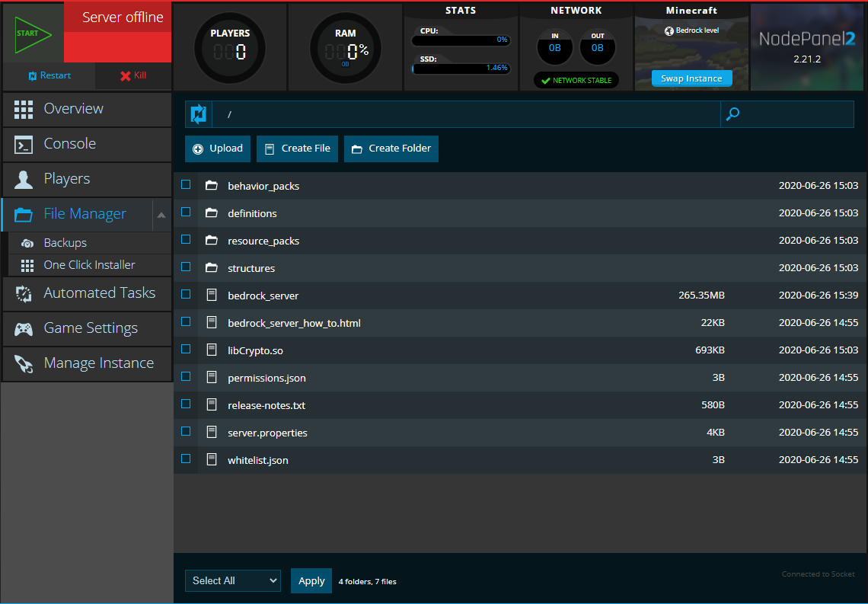Screen dimensions: 868x604
Task: Collapse the File Manager submenu arrow
Action: coord(161,215)
